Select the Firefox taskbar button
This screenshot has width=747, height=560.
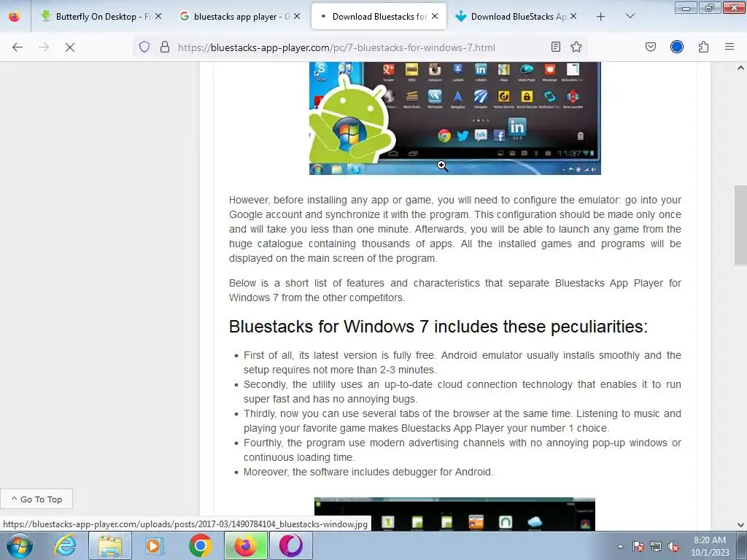[245, 545]
